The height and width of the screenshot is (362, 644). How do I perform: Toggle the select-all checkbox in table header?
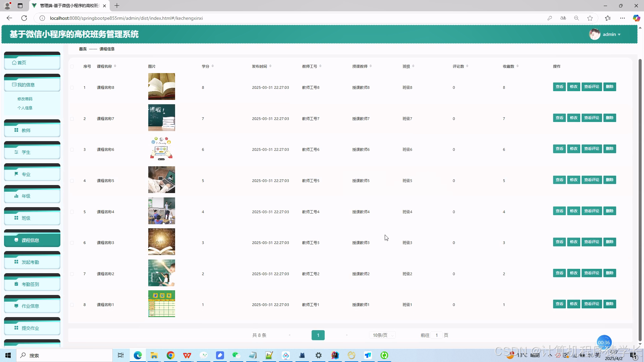pyautogui.click(x=72, y=66)
